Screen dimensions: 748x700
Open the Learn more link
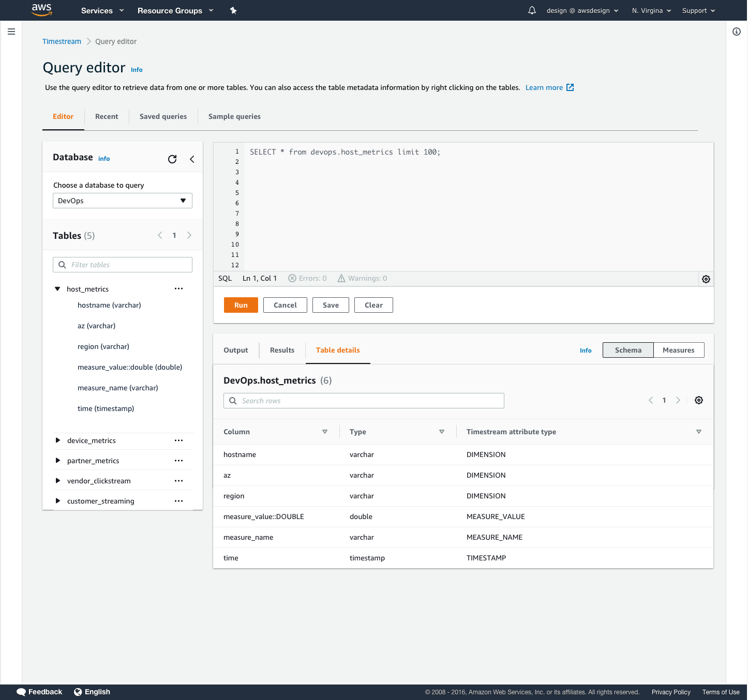point(544,87)
